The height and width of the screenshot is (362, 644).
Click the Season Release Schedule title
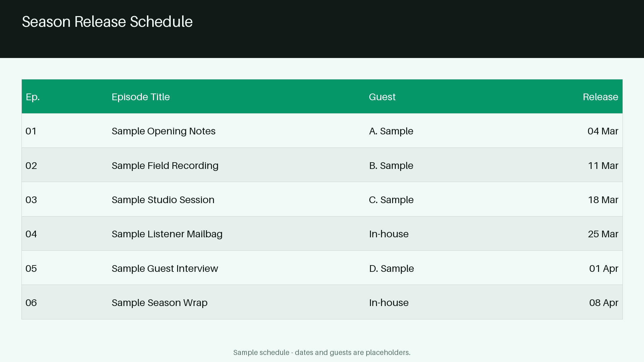(107, 22)
